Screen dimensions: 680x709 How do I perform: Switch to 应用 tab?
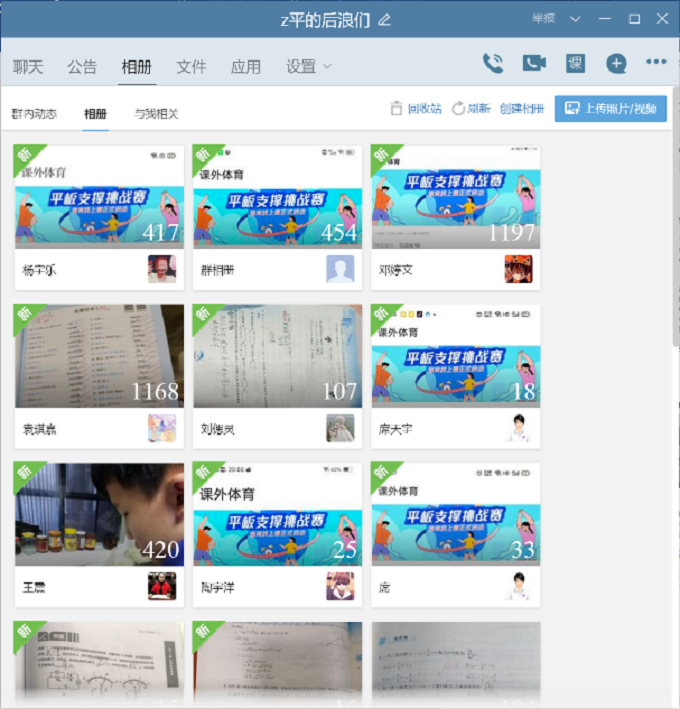[246, 67]
